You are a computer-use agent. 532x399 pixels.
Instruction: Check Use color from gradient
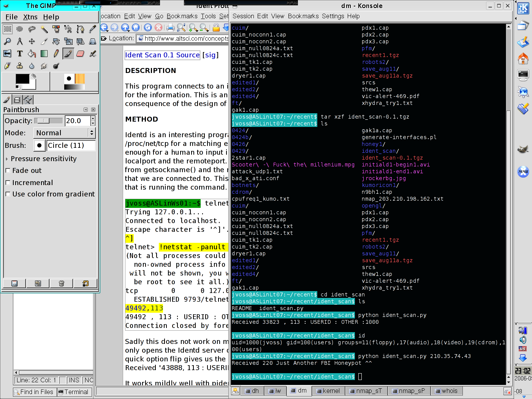(8, 194)
